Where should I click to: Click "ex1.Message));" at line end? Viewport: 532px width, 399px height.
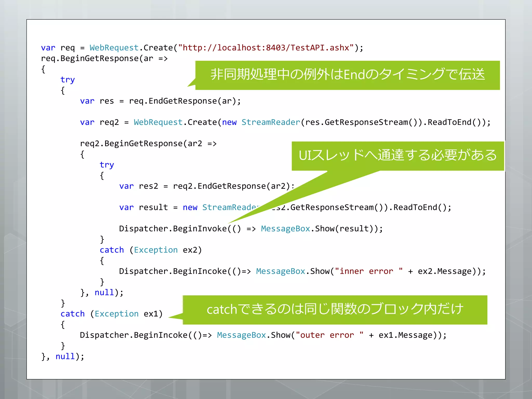click(x=413, y=335)
